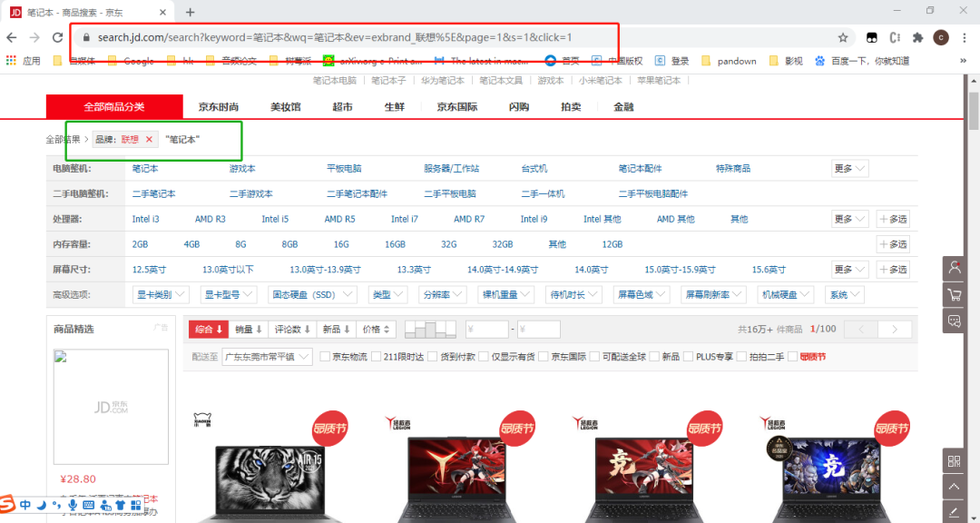Open Sogou toolbox grid icon
Viewport: 980px width, 523px height.
(x=135, y=504)
